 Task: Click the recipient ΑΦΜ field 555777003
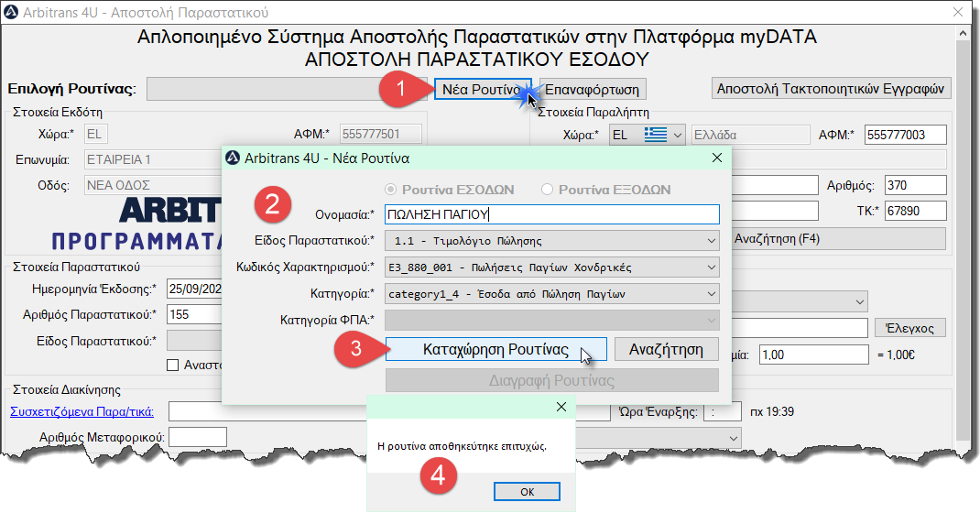pyautogui.click(x=906, y=135)
